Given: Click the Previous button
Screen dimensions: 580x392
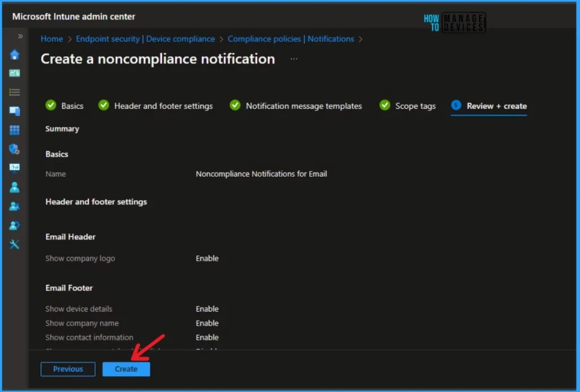Looking at the screenshot, I should pyautogui.click(x=68, y=369).
